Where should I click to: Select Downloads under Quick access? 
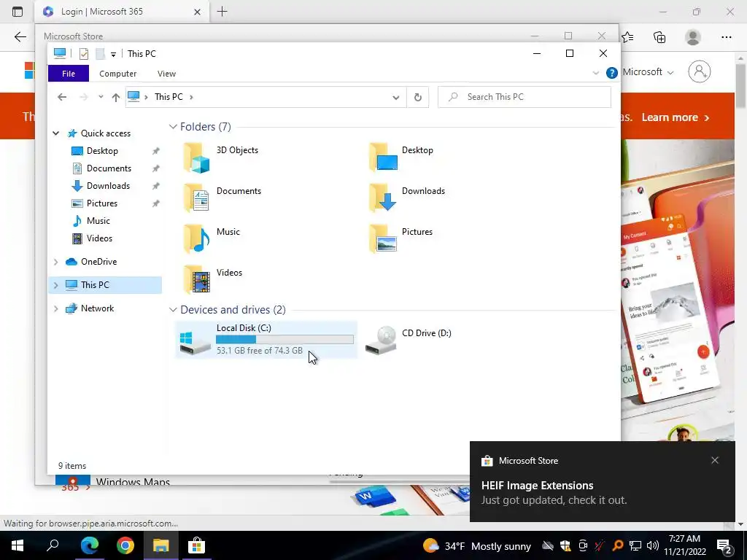tap(108, 186)
